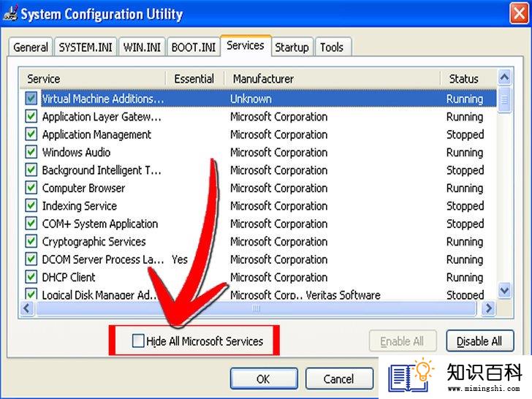The image size is (532, 399).
Task: Click the vertical scrollbar thumb
Action: pos(504,99)
